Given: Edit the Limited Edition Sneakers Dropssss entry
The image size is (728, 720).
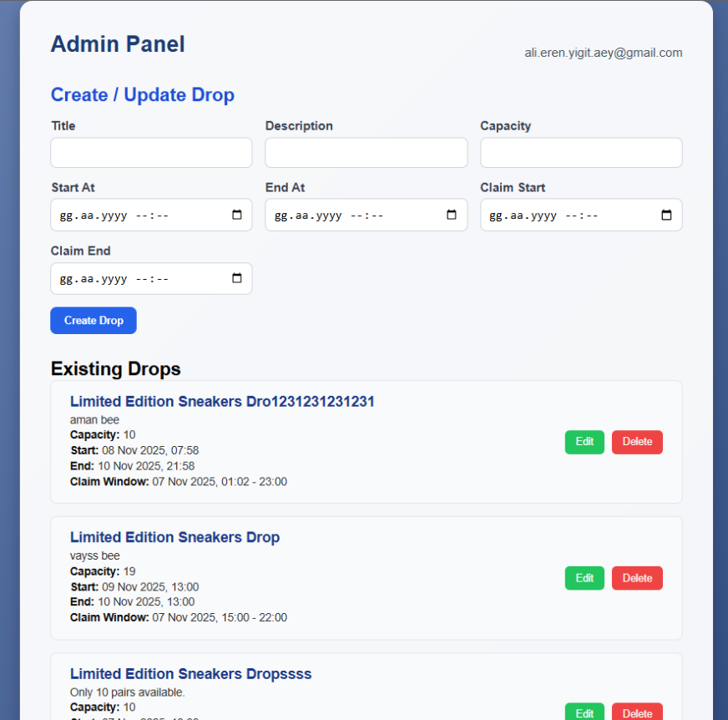Looking at the screenshot, I should coord(584,712).
